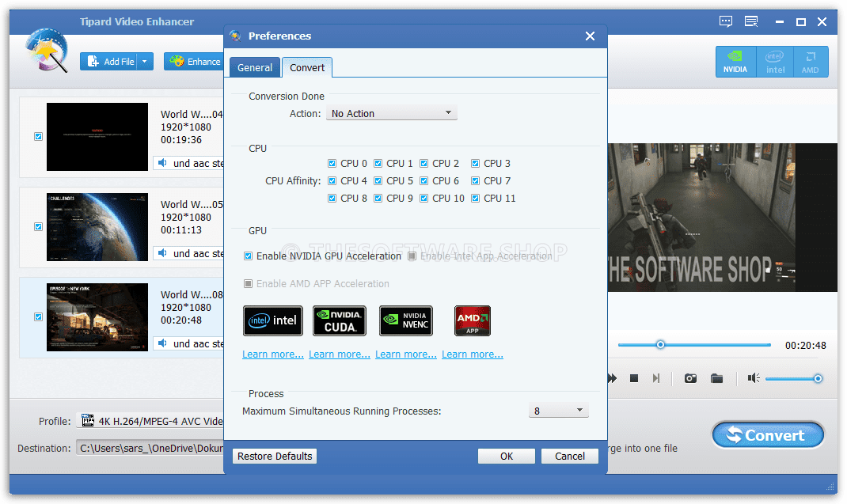Viewport: 847px width, 504px height.
Task: Uncheck CPU 1 affinity
Action: (378, 163)
